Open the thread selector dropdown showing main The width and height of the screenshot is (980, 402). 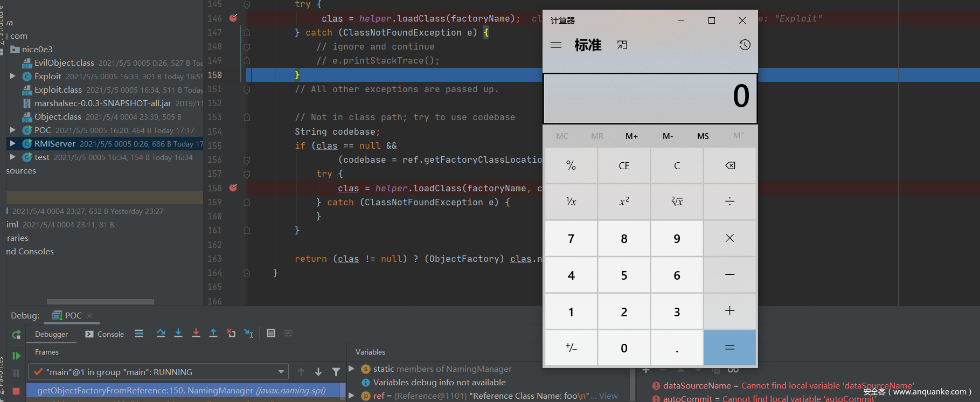281,372
